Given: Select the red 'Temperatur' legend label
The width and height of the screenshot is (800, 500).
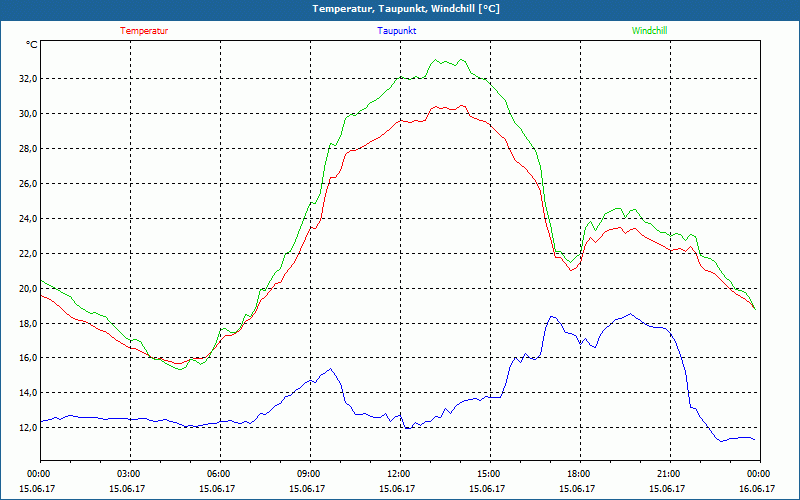Looking at the screenshot, I should 144,31.
